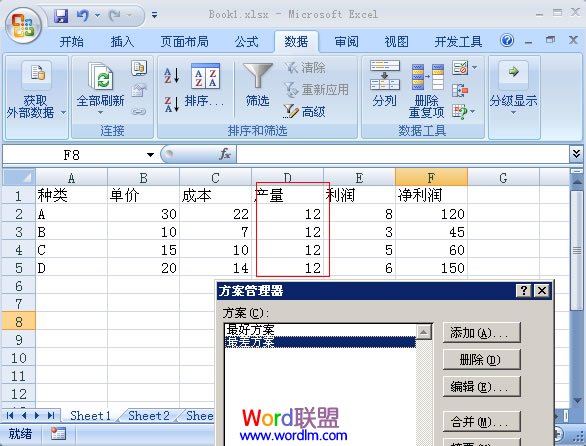Switch to the 开始 tab

pyautogui.click(x=71, y=41)
